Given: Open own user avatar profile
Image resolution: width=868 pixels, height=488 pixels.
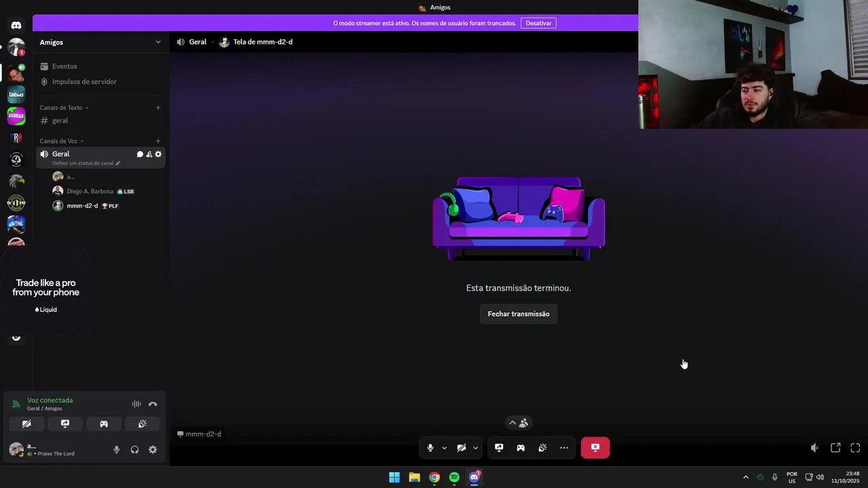Looking at the screenshot, I should [x=16, y=449].
